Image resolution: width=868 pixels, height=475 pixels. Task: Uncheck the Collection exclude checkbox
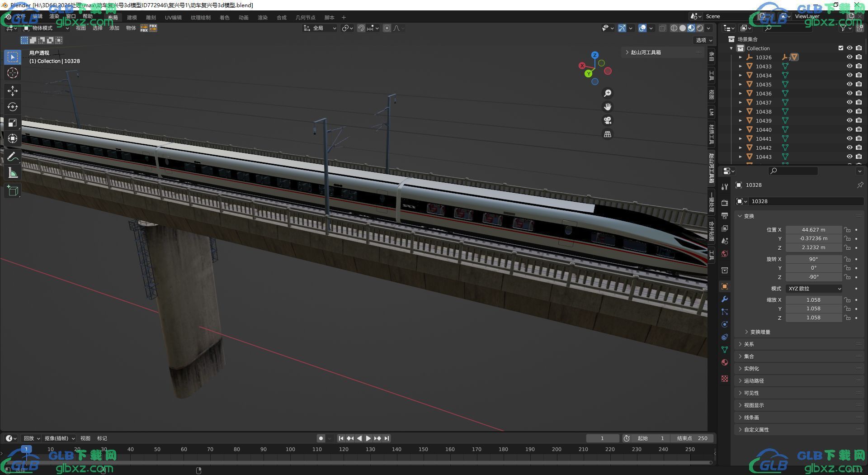coord(841,48)
